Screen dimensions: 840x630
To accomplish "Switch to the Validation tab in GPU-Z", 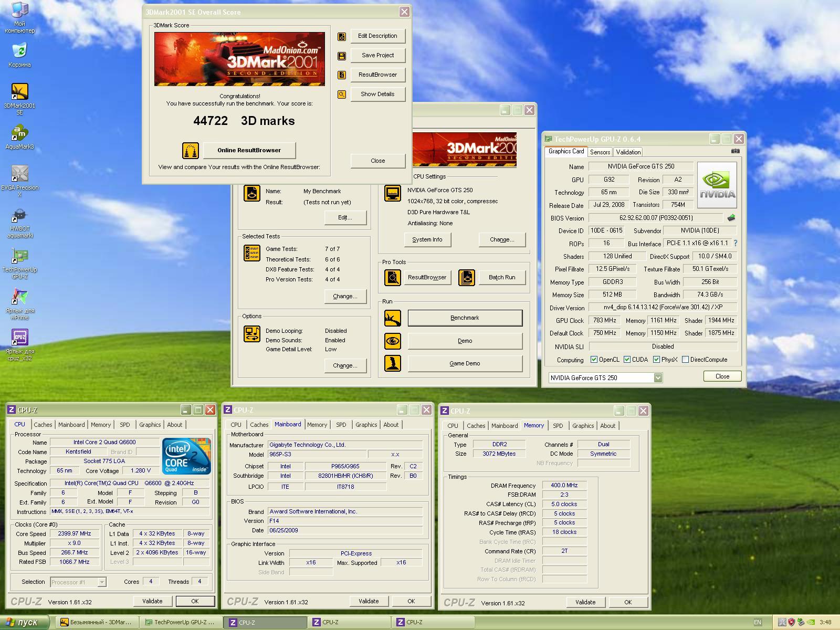I will pyautogui.click(x=628, y=152).
